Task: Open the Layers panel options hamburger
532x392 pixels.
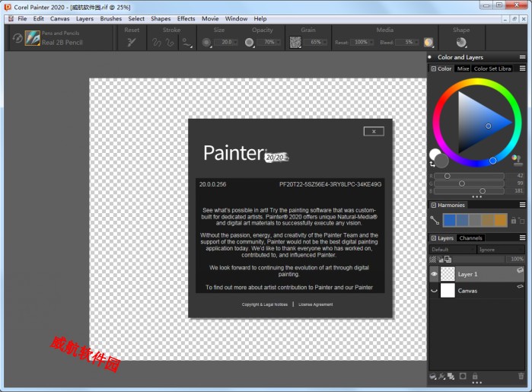Action: 523,238
